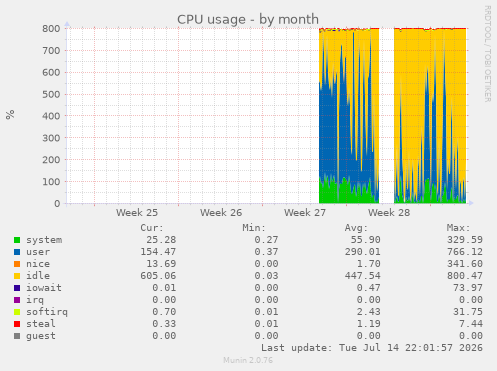The height and width of the screenshot is (371, 497).
Task: Click the nice max value 341.60
Action: click(x=465, y=264)
